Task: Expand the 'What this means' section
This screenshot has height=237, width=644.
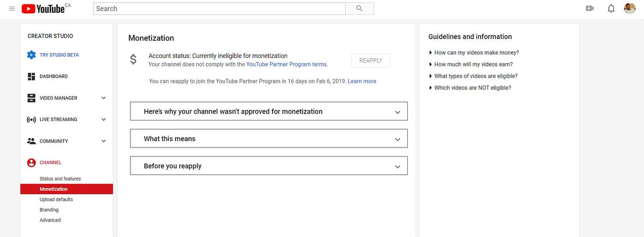Action: click(269, 138)
